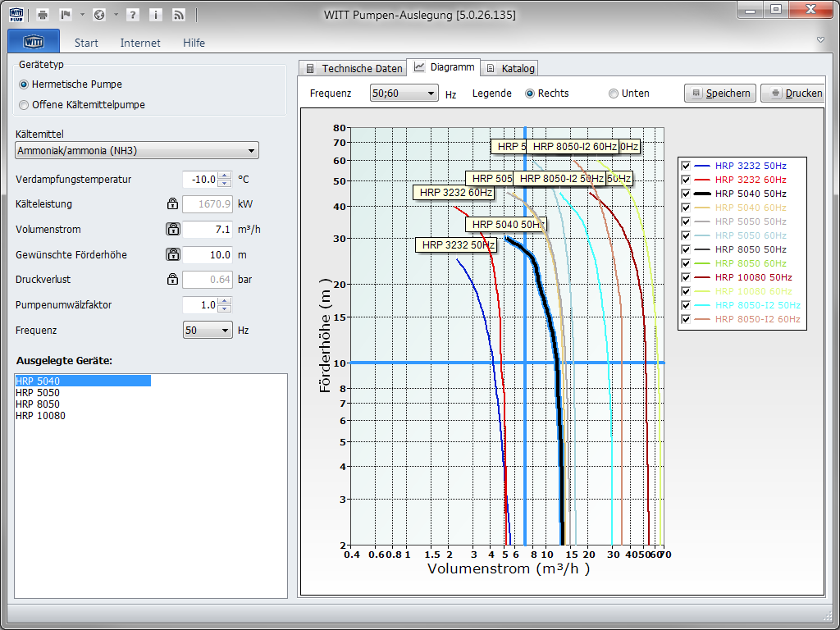
Task: Click the printer icon in quick access toolbar
Action: (43, 15)
